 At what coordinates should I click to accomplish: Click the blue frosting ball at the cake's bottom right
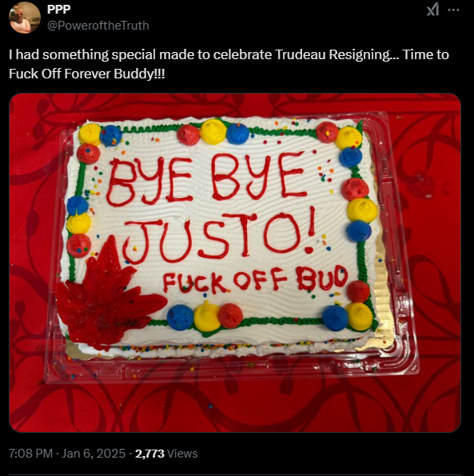[335, 318]
